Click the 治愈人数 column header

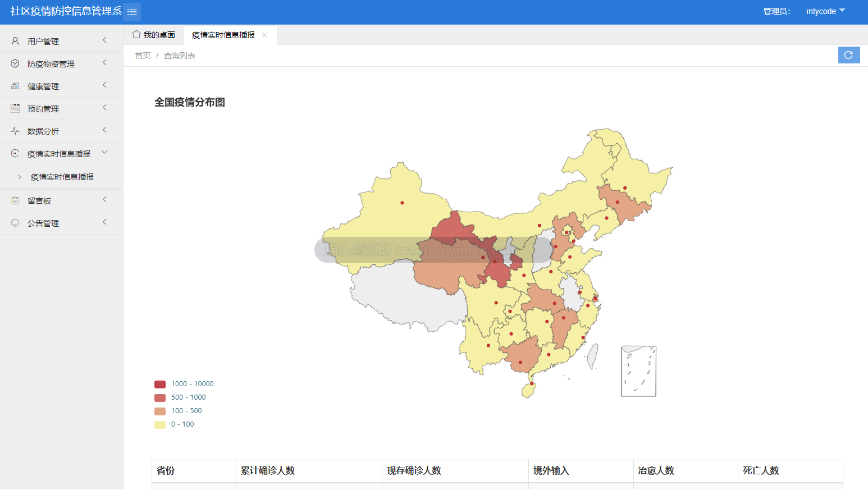(x=686, y=471)
